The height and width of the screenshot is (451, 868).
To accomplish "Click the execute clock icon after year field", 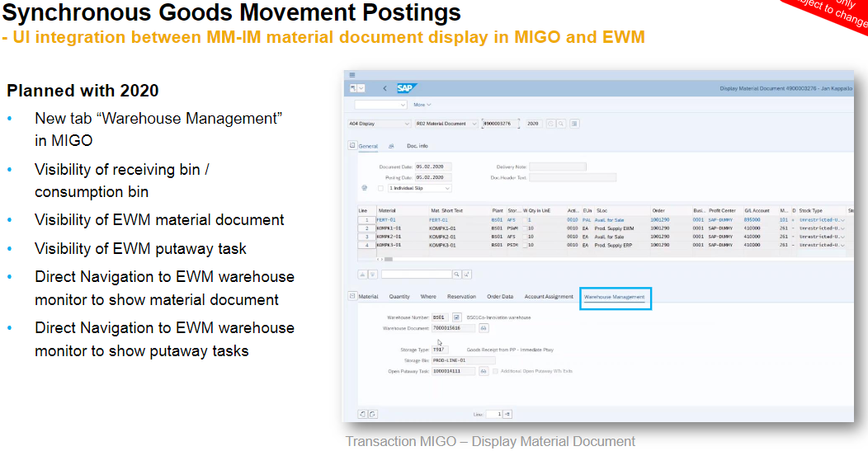I will pos(551,124).
